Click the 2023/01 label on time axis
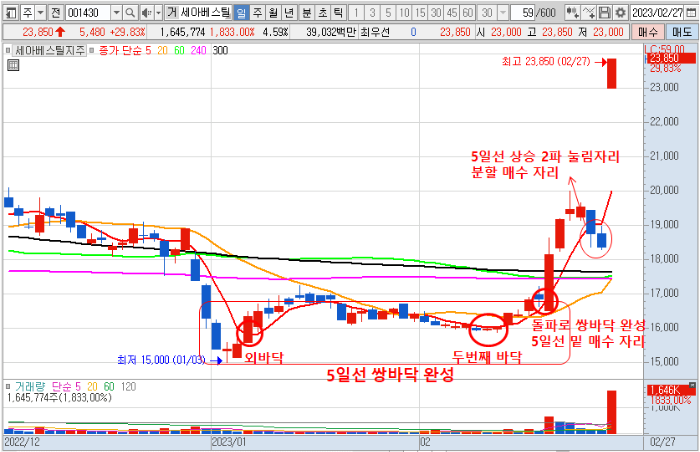The image size is (700, 452). pyautogui.click(x=229, y=442)
